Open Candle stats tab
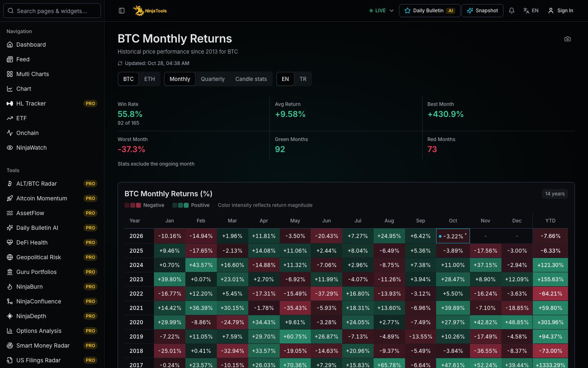Image resolution: width=588 pixels, height=368 pixels. point(251,79)
